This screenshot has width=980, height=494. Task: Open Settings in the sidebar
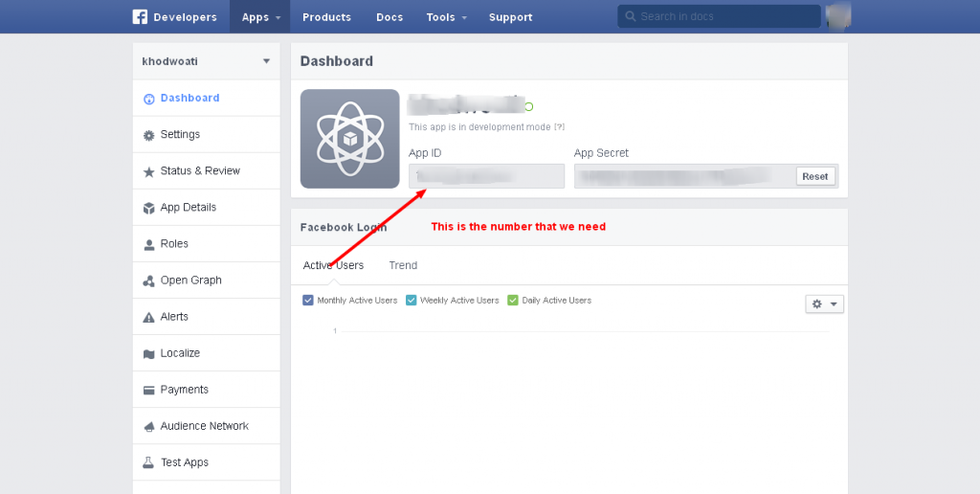click(207, 134)
